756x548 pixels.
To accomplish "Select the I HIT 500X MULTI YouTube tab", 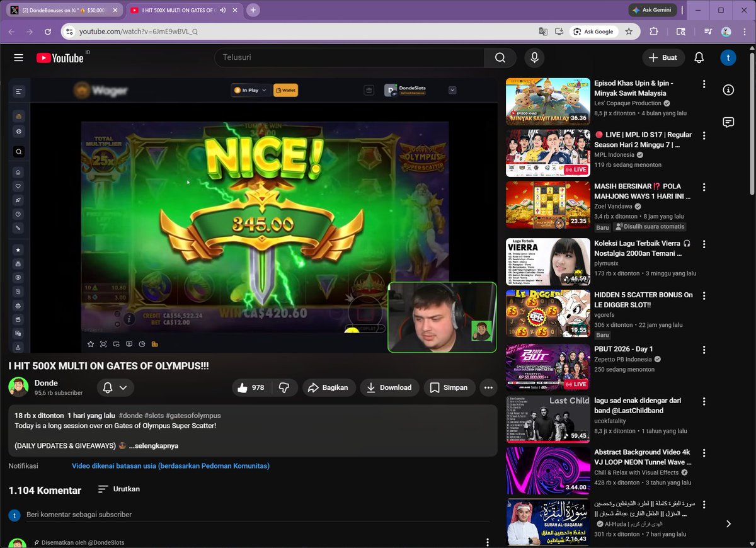I will coord(179,11).
